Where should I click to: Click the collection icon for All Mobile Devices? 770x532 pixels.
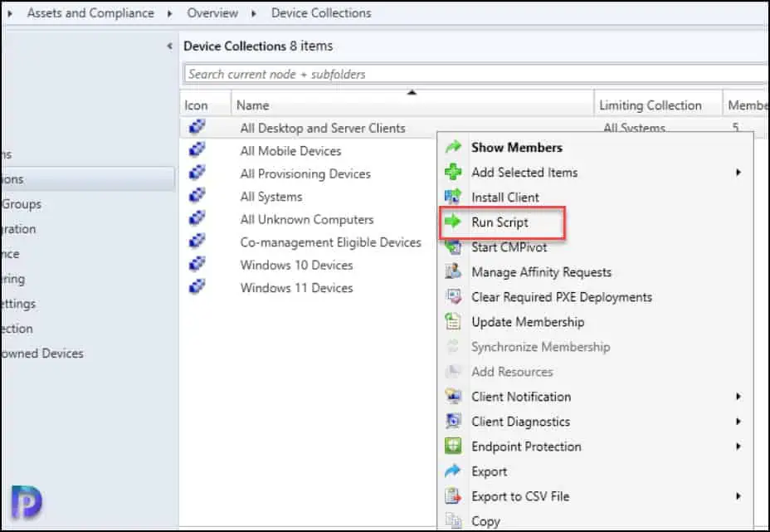pos(197,149)
